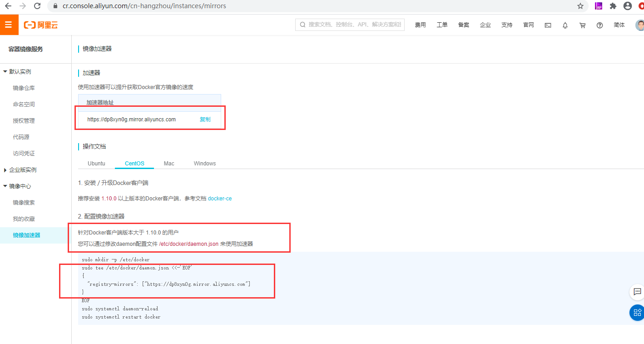Click the Aliyun logo
644x344 pixels.
(41, 25)
